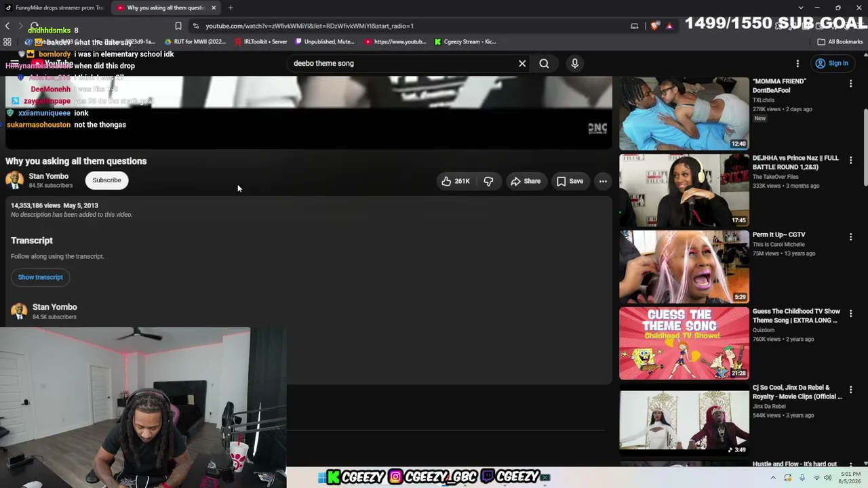This screenshot has height=488, width=868.
Task: Open 'Hustle and Flow - It's hard out' title
Action: click(795, 464)
